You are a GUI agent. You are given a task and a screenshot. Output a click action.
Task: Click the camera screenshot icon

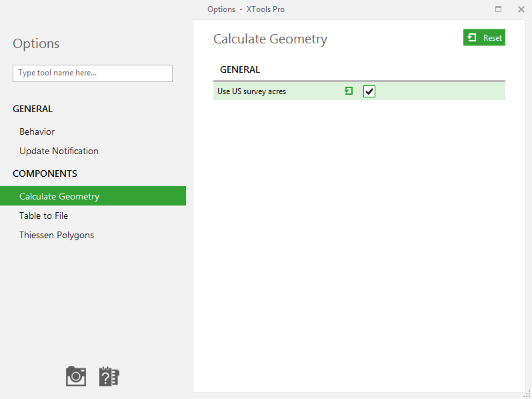76,376
